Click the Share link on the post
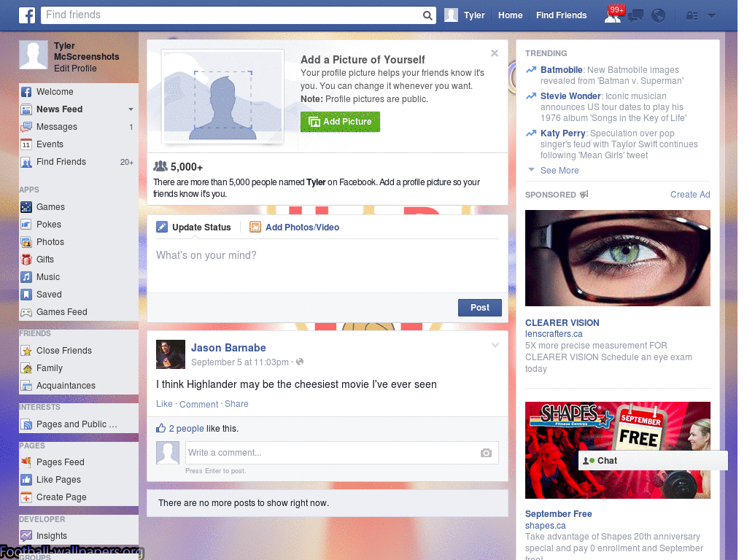The width and height of the screenshot is (747, 560). tap(236, 404)
